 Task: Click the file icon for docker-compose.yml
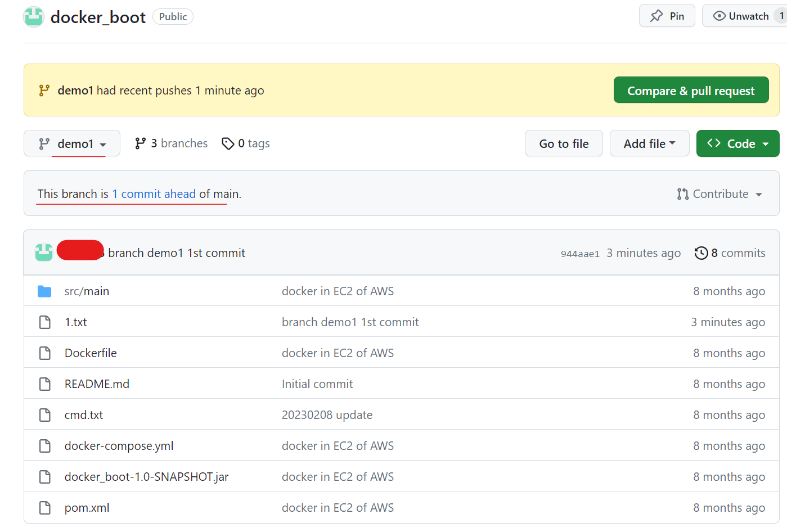pyautogui.click(x=45, y=446)
